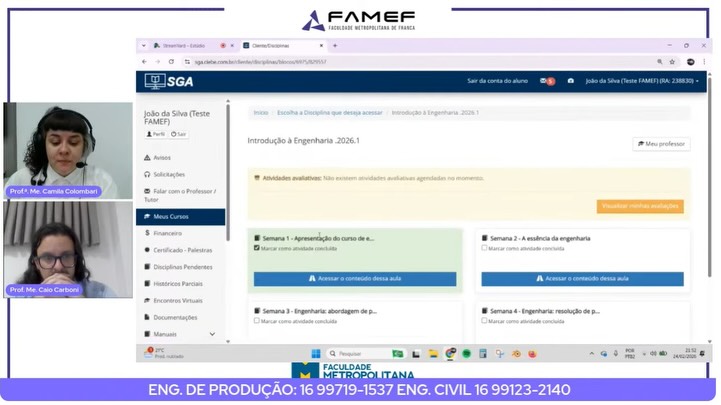Open the Windows Start menu

click(x=316, y=353)
